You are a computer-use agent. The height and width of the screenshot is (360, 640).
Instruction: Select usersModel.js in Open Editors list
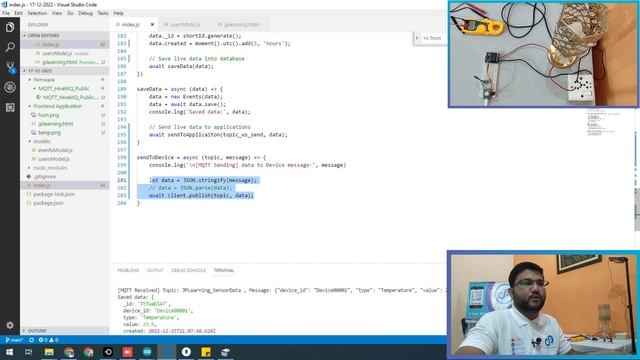tap(65, 53)
